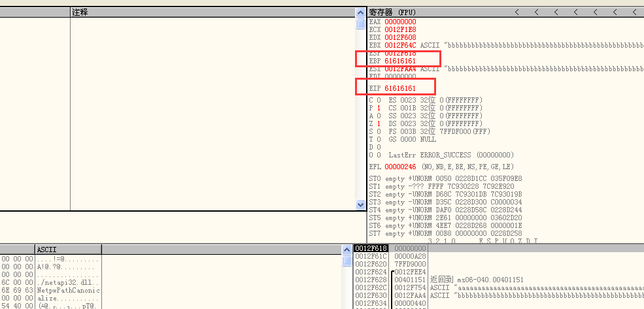The height and width of the screenshot is (309, 644).
Task: Click the 注释 column header
Action: click(80, 12)
